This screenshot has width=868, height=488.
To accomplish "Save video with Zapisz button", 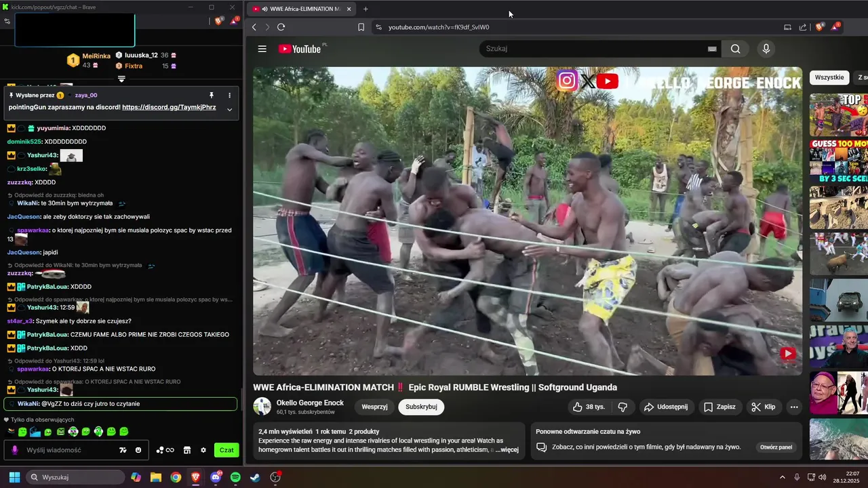I will tap(719, 407).
